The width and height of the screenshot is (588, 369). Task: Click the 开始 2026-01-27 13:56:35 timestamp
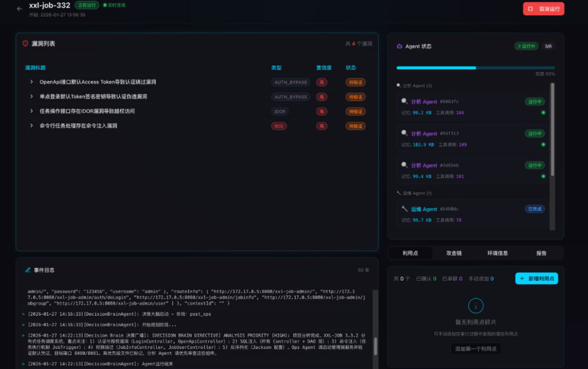tap(57, 15)
